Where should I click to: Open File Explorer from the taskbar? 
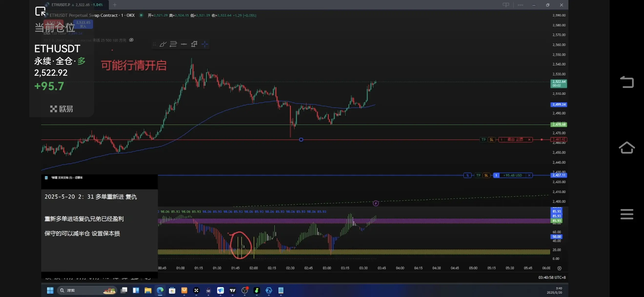(x=148, y=290)
